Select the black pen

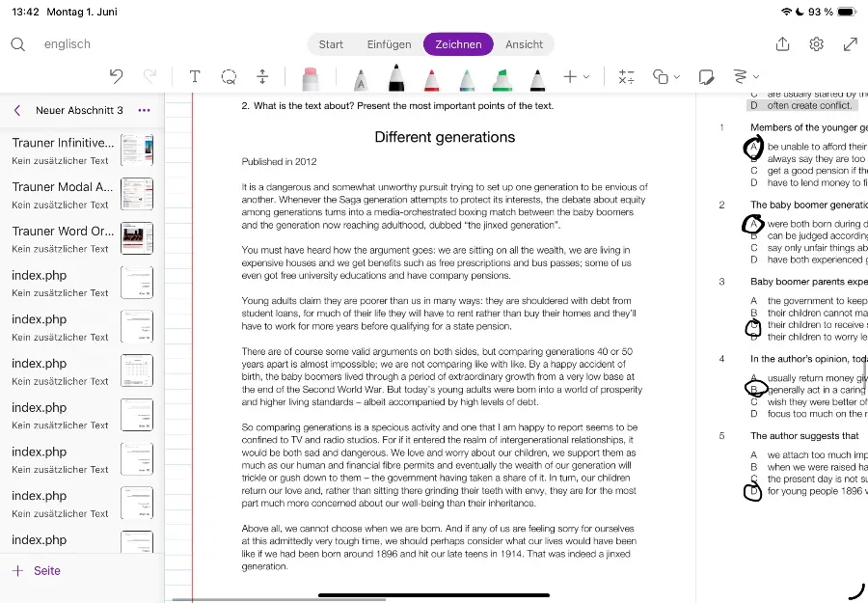[x=396, y=77]
